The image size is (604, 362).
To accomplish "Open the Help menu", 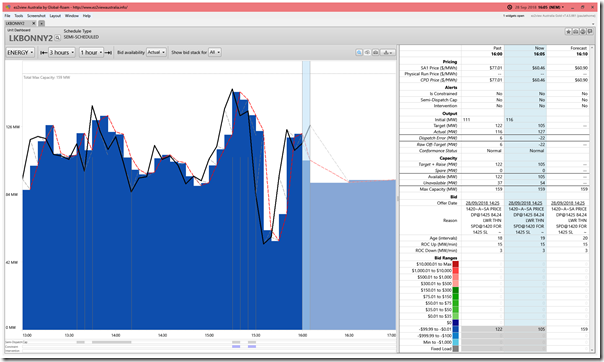I will pos(87,16).
